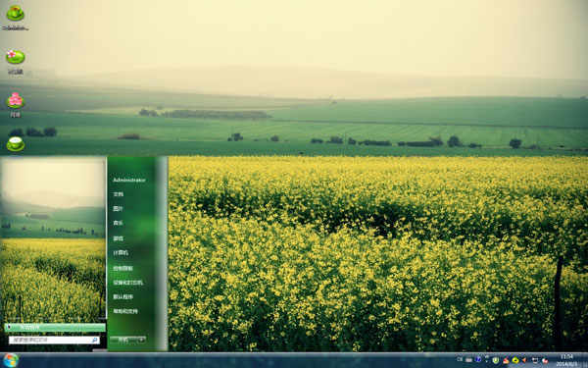
Task: Click the blue round help tray icon
Action: coord(478,359)
